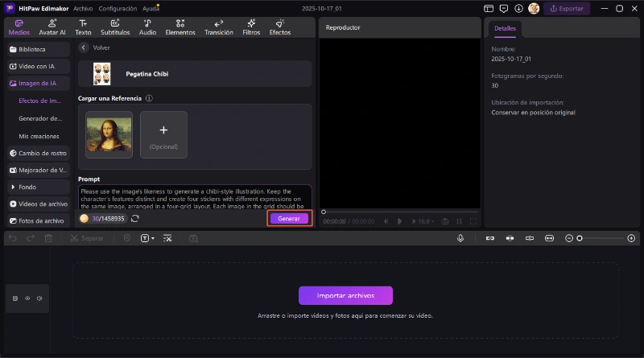Open the Avatar AI tool tab
The width and height of the screenshot is (644, 358).
pyautogui.click(x=52, y=27)
